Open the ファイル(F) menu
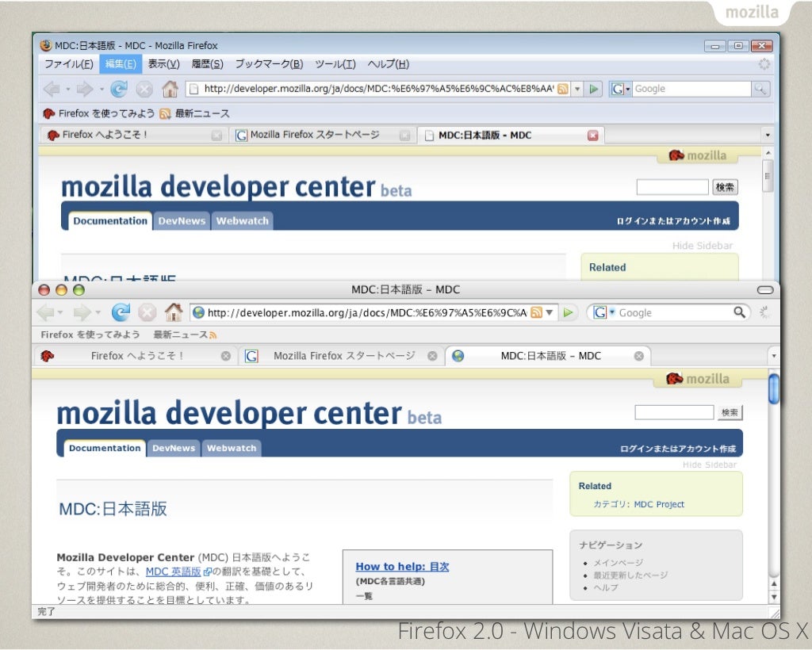The width and height of the screenshot is (812, 650). pyautogui.click(x=68, y=64)
